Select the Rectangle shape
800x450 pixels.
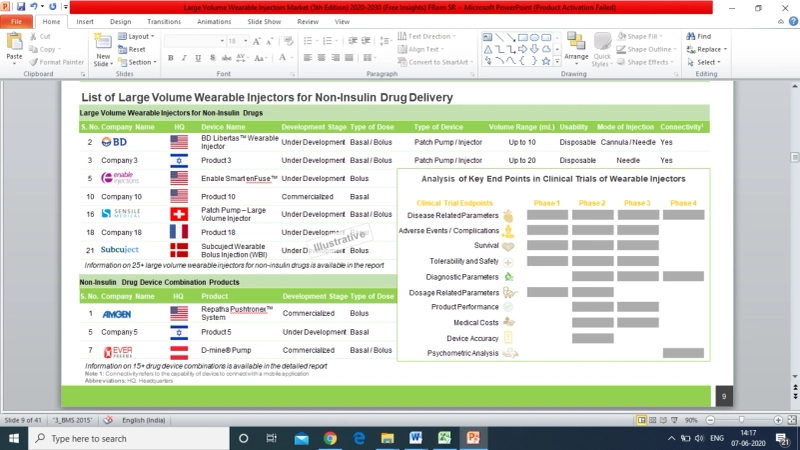(x=522, y=37)
